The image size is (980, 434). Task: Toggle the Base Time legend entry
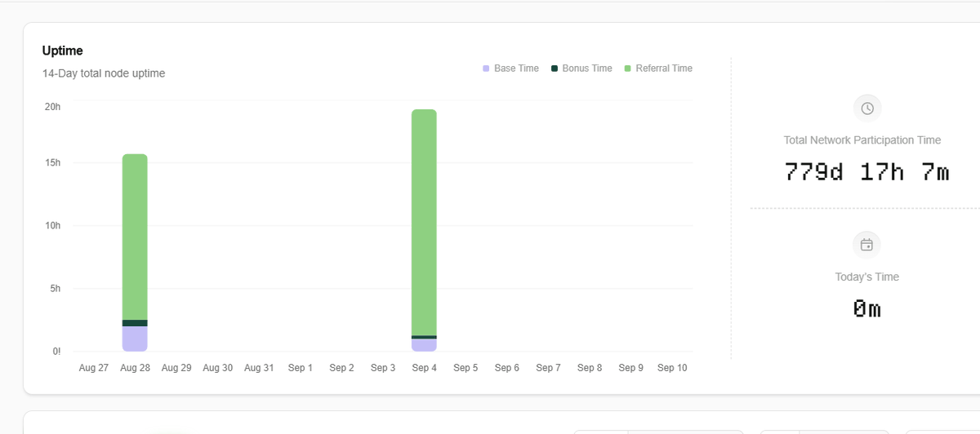click(x=511, y=69)
